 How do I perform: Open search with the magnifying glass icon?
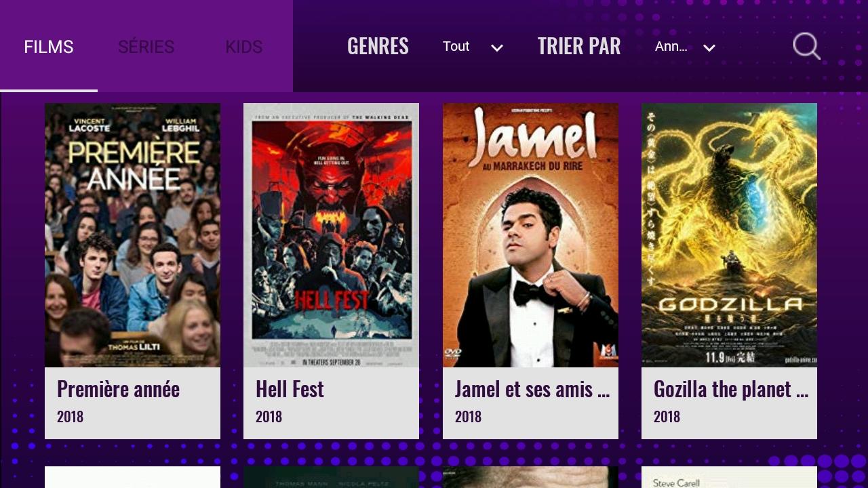click(x=806, y=46)
